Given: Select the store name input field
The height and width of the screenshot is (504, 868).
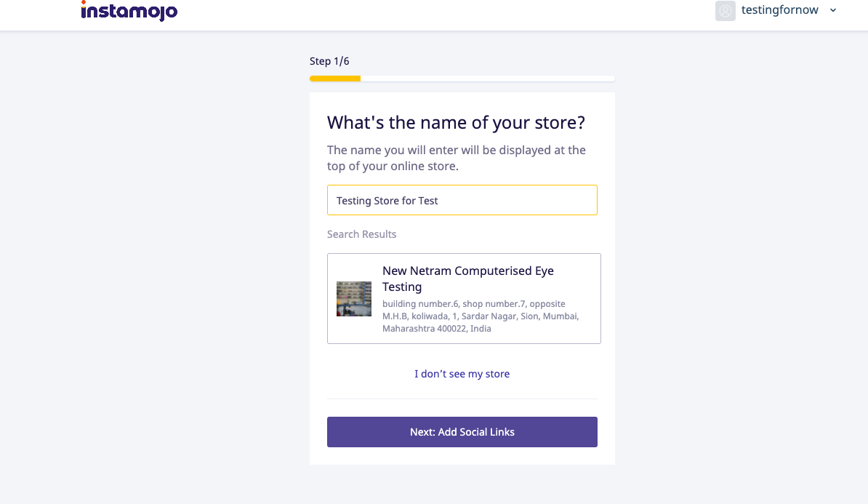Looking at the screenshot, I should point(462,199).
